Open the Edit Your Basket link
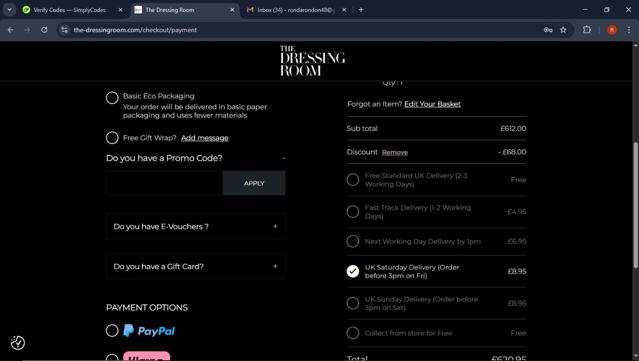The image size is (639, 361). tap(432, 104)
